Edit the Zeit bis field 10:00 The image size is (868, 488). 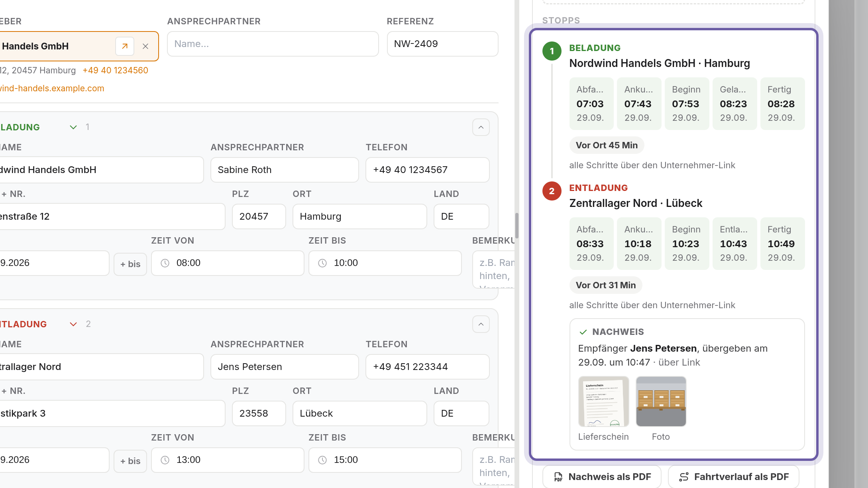pyautogui.click(x=385, y=263)
